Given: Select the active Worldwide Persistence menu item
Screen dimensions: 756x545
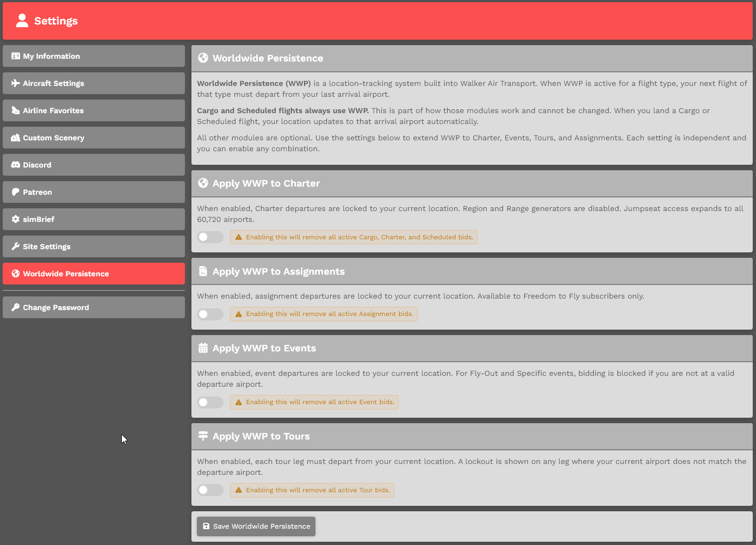Looking at the screenshot, I should [x=94, y=274].
